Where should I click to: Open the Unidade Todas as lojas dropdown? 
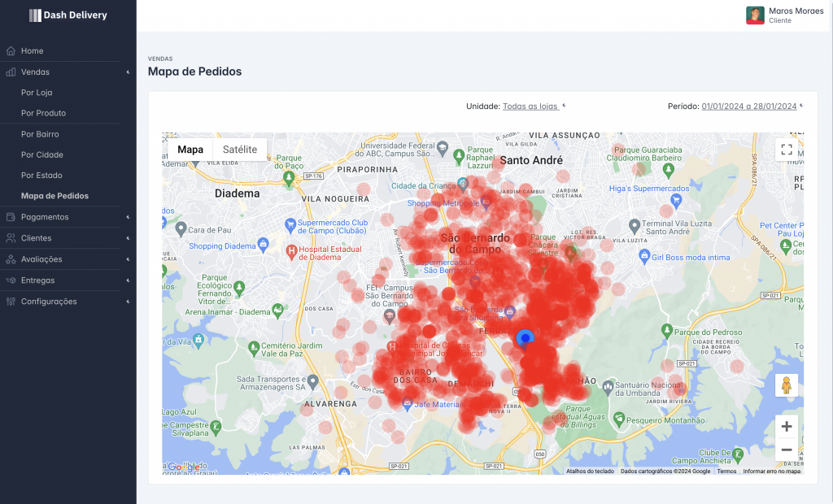(x=531, y=106)
